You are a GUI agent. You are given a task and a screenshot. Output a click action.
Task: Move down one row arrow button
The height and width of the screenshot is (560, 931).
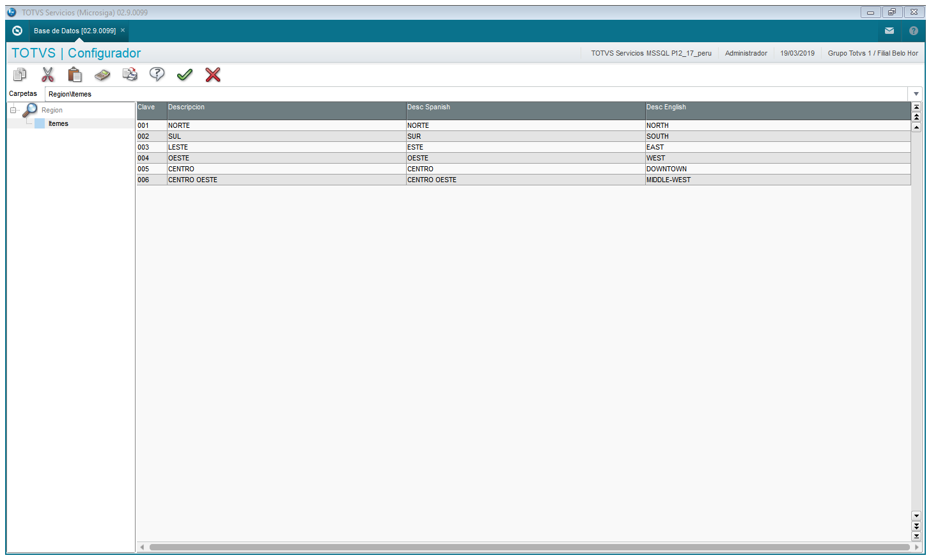click(916, 516)
